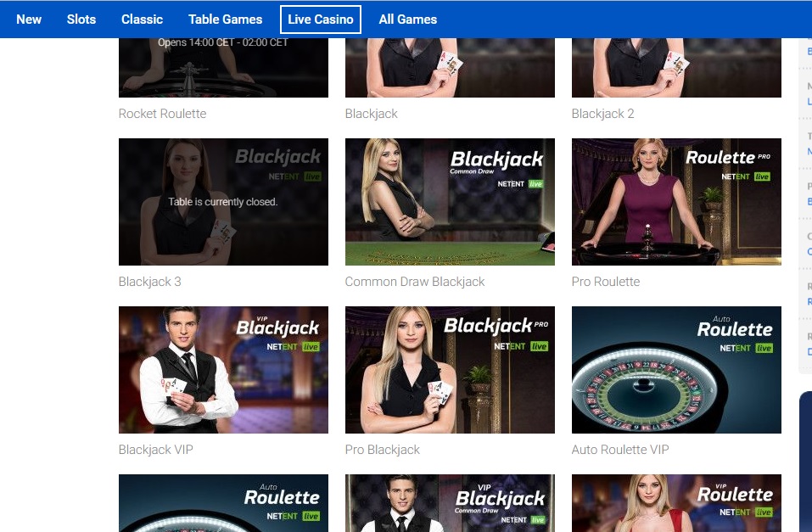Launch the Pro Blackjack game thumbnail
Image resolution: width=812 pixels, height=532 pixels.
tap(450, 370)
